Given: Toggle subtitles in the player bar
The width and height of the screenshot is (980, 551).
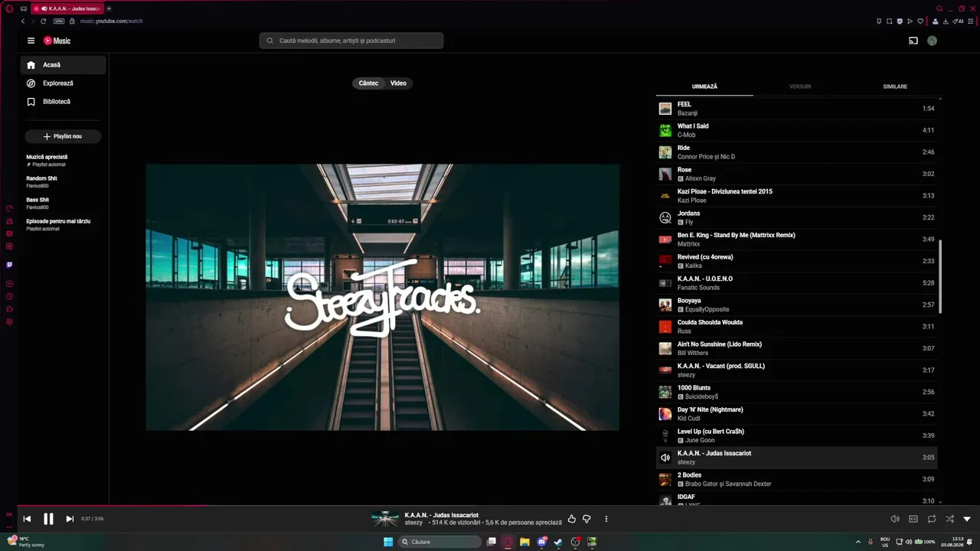Looking at the screenshot, I should point(913,519).
